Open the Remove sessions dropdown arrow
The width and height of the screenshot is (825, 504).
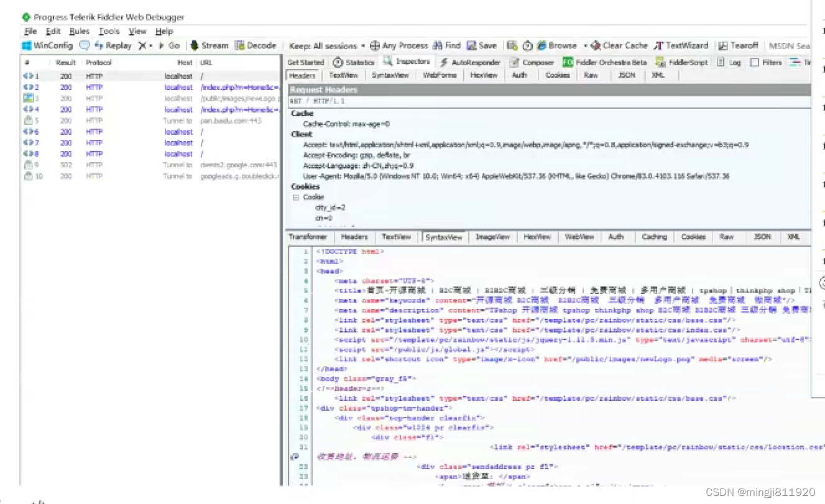[x=150, y=45]
